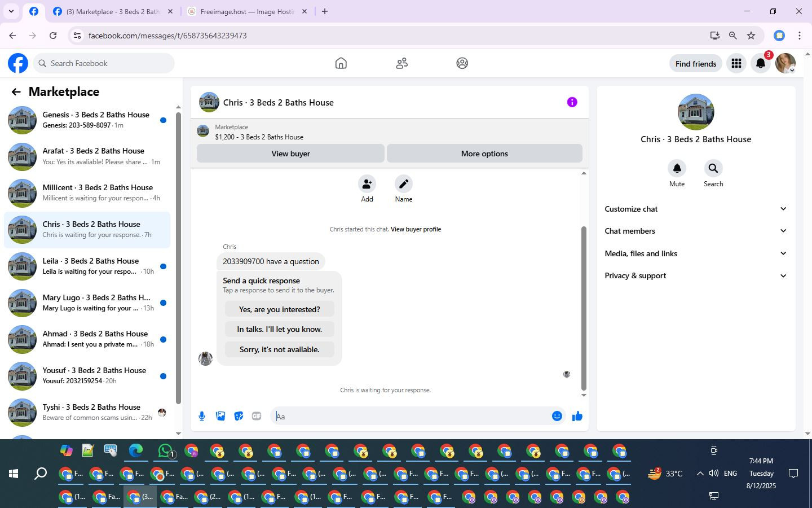
Task: Send "Sorry, it's not available." response
Action: [x=280, y=349]
